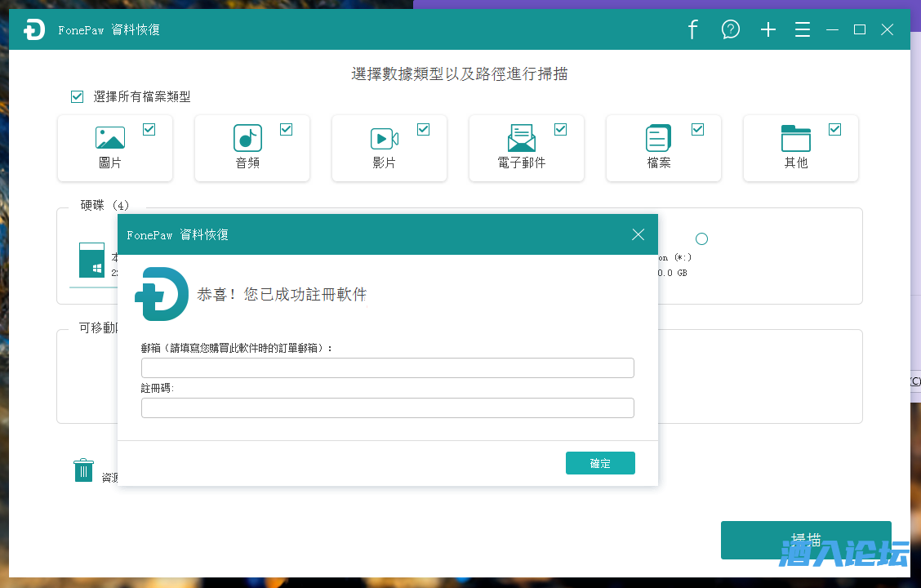The height and width of the screenshot is (588, 921).
Task: Select the 圖片 image type icon
Action: coord(110,138)
